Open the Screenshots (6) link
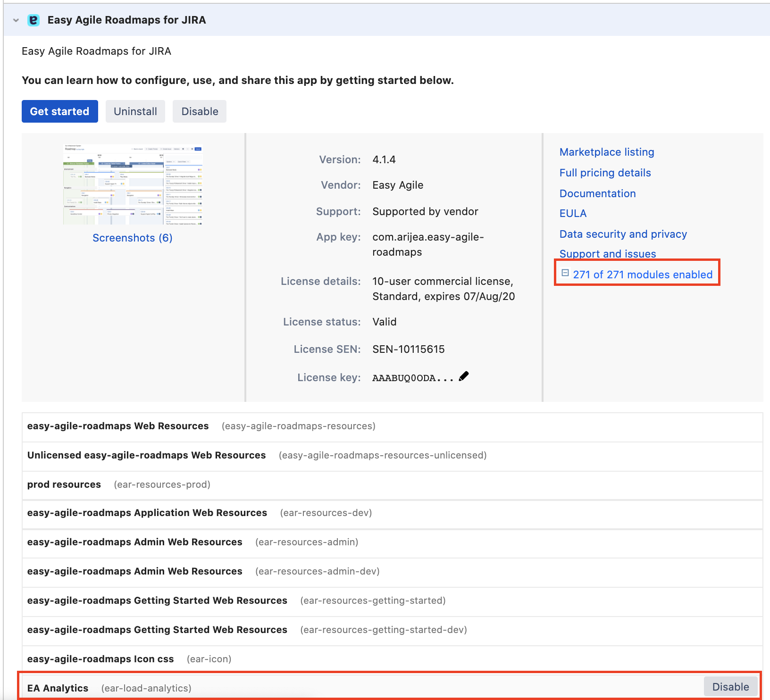770x700 pixels. [133, 238]
